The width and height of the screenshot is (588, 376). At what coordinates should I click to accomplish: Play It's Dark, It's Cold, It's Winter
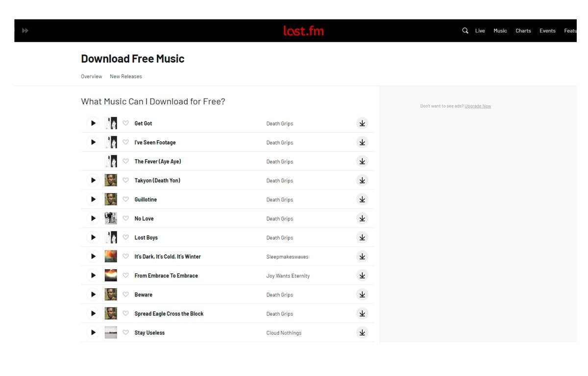(93, 256)
